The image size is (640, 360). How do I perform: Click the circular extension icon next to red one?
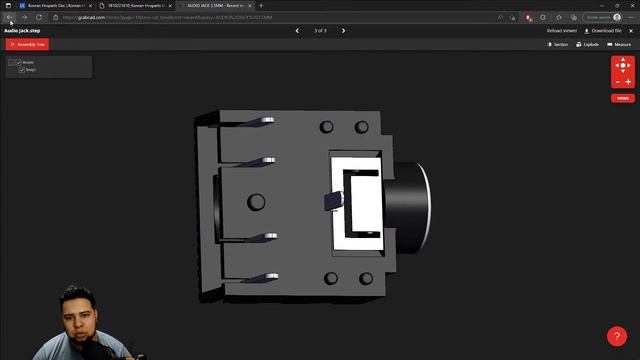point(543,18)
